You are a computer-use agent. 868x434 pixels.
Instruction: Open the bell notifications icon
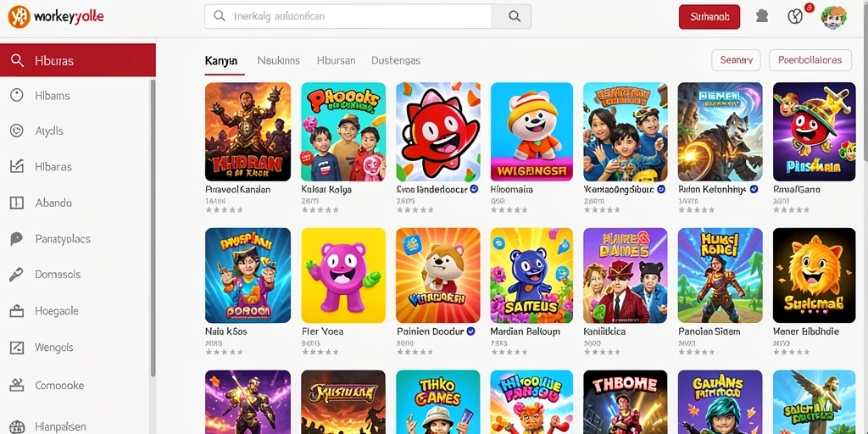click(762, 16)
